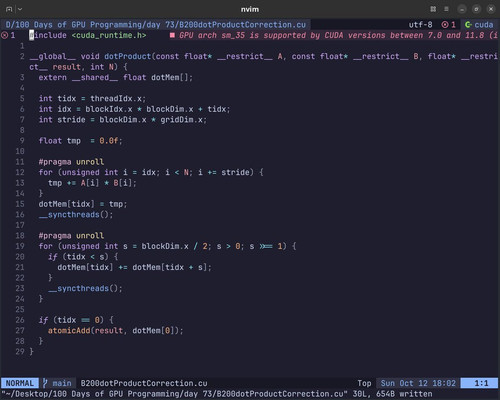Minimize the nvim terminal window

[462, 9]
